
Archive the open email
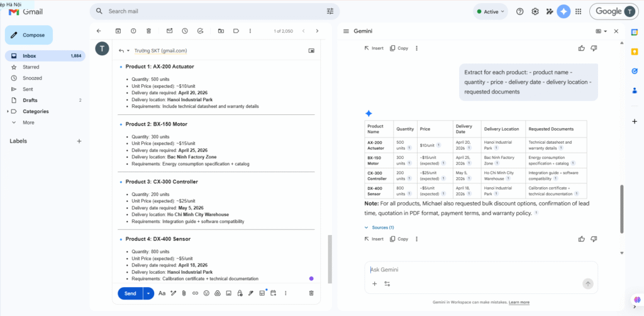118,31
